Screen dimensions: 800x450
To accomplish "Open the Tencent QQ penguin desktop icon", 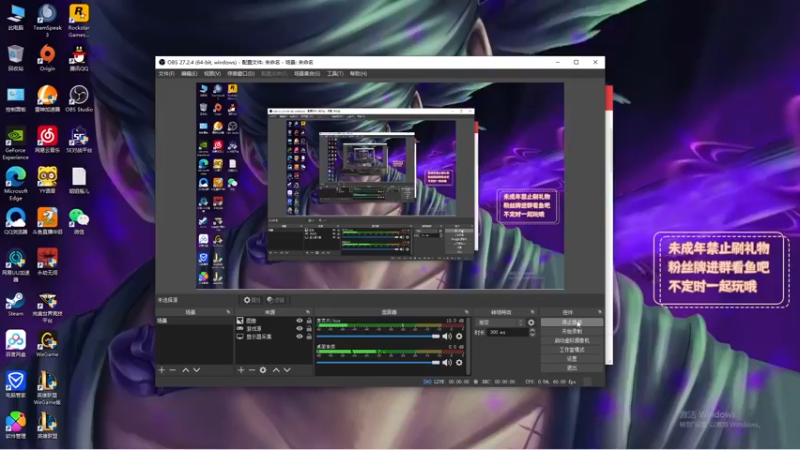I will (79, 58).
